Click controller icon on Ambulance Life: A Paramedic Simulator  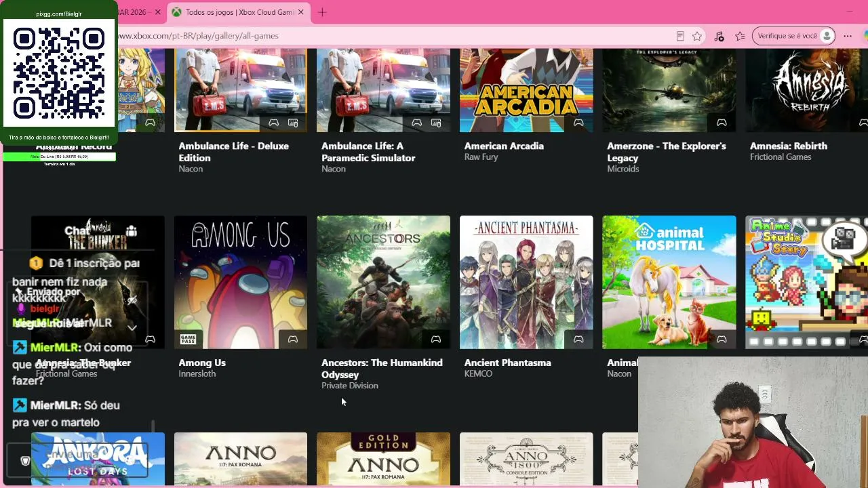pyautogui.click(x=416, y=123)
